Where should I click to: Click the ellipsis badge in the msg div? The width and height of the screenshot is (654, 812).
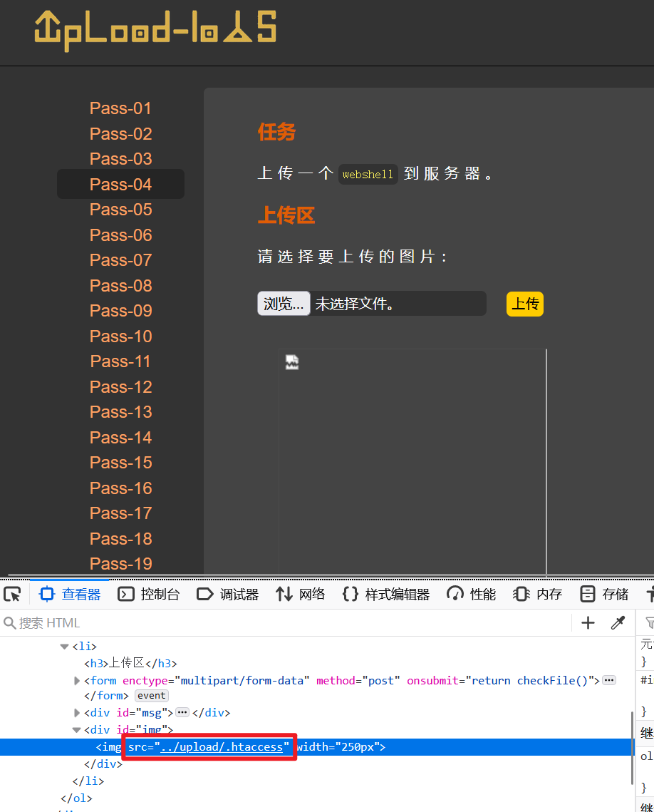182,712
